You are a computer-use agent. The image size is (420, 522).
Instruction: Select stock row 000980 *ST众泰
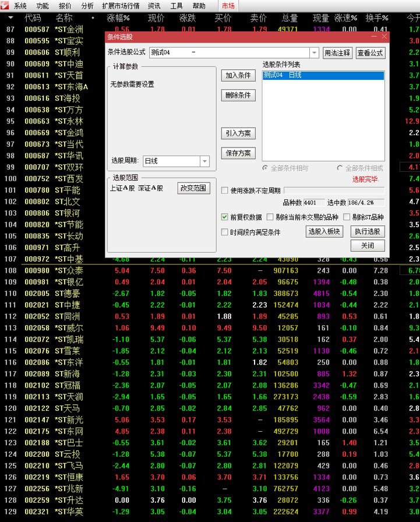[x=210, y=271]
